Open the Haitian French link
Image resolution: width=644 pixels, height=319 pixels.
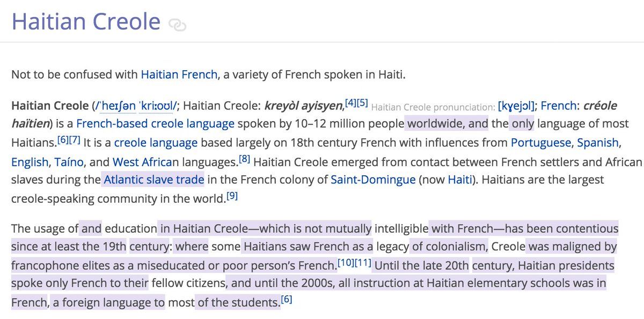click(x=179, y=74)
